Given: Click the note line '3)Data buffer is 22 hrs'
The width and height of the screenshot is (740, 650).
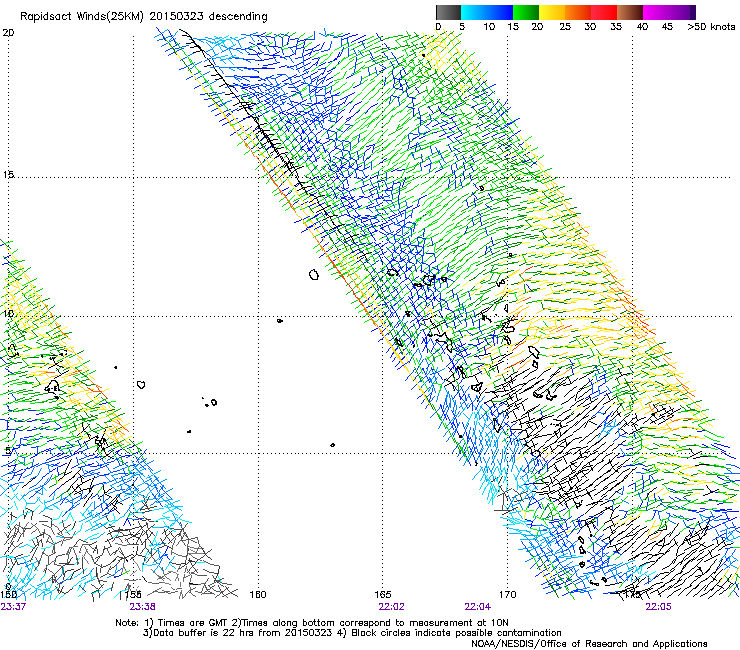Looking at the screenshot, I should tap(352, 633).
